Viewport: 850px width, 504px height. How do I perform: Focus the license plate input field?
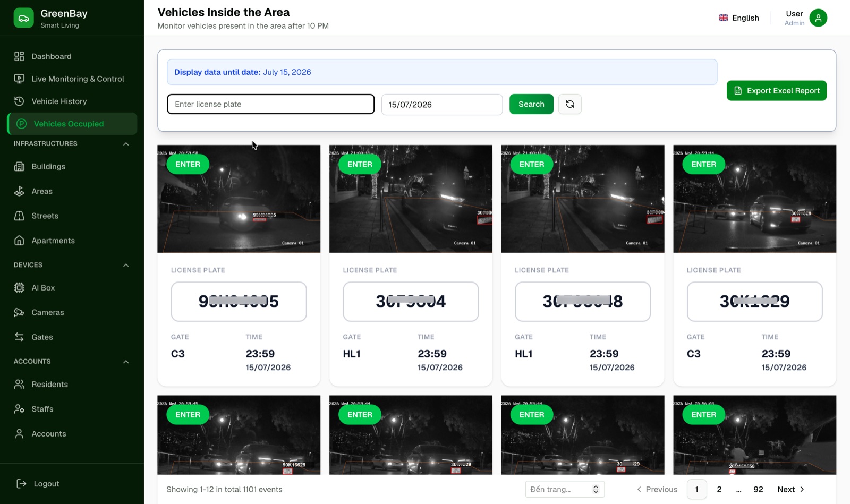tap(271, 104)
